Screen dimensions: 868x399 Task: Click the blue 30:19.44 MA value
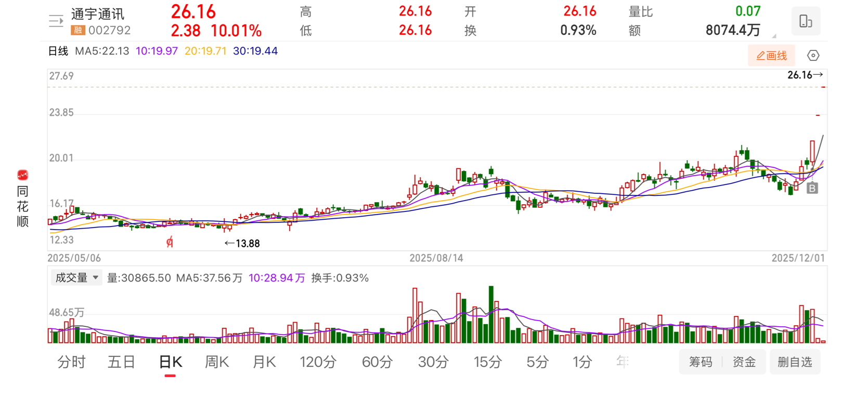point(255,51)
